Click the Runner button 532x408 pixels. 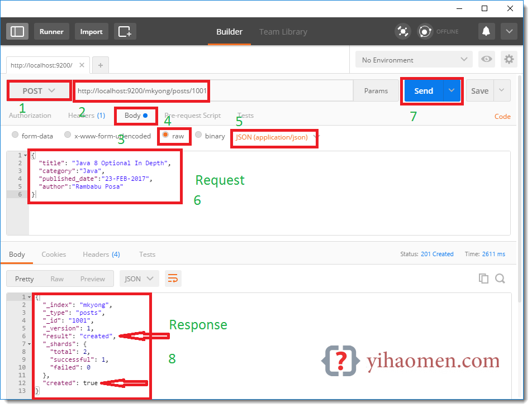coord(51,31)
